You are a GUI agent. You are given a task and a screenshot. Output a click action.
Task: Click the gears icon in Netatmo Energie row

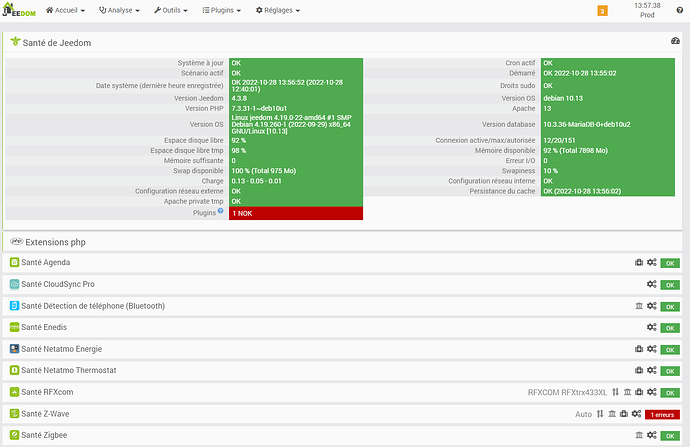pyautogui.click(x=652, y=349)
